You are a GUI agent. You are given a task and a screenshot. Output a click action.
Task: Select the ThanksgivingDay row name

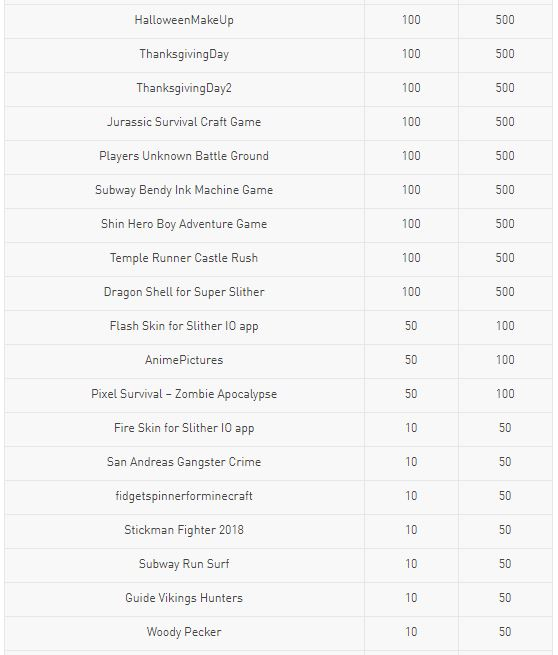[184, 54]
